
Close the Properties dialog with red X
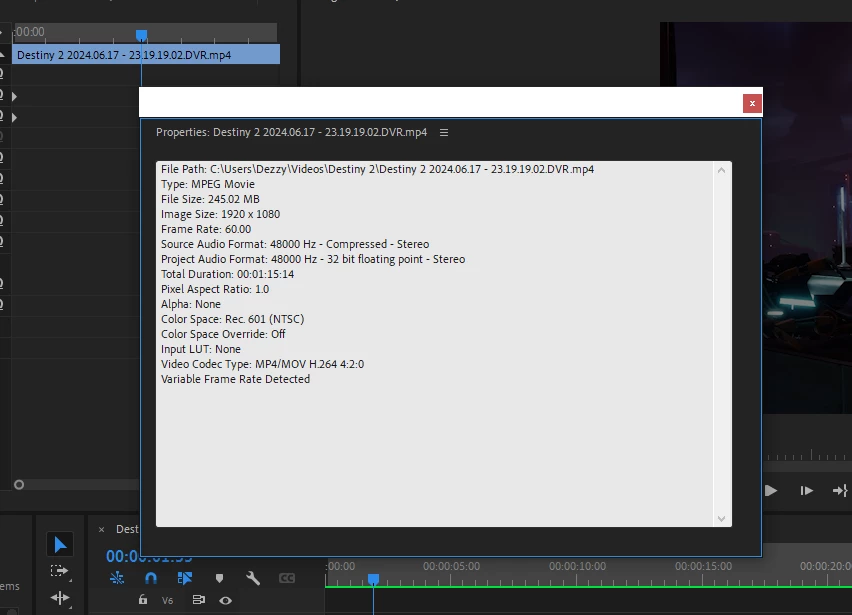click(x=752, y=104)
